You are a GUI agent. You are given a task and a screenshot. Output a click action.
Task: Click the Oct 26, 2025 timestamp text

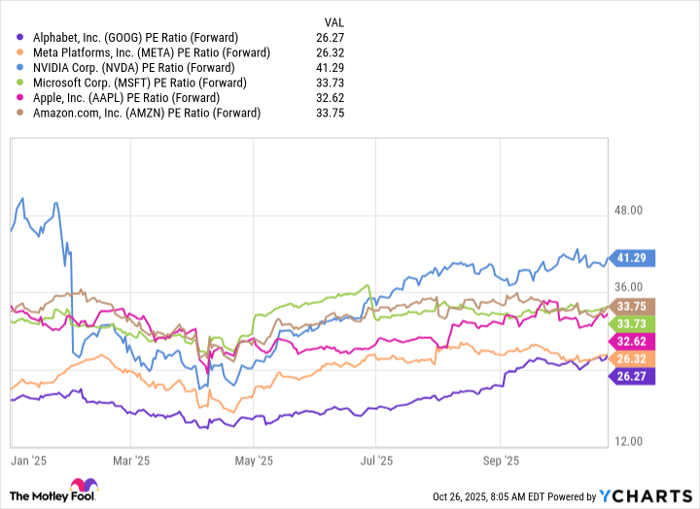486,495
